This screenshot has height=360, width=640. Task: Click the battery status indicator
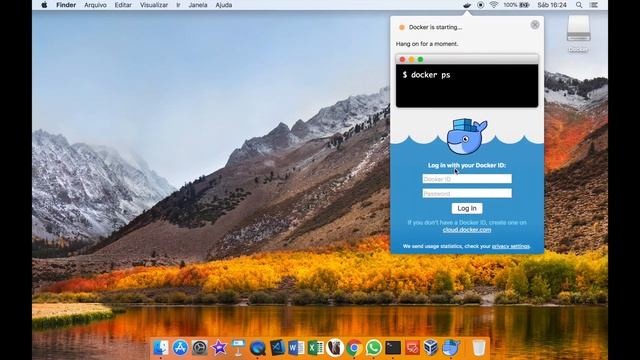pyautogui.click(x=516, y=5)
